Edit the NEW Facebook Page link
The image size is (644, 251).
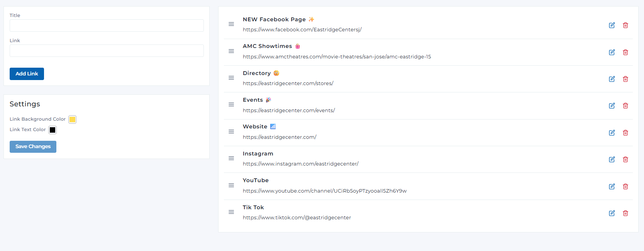[612, 25]
